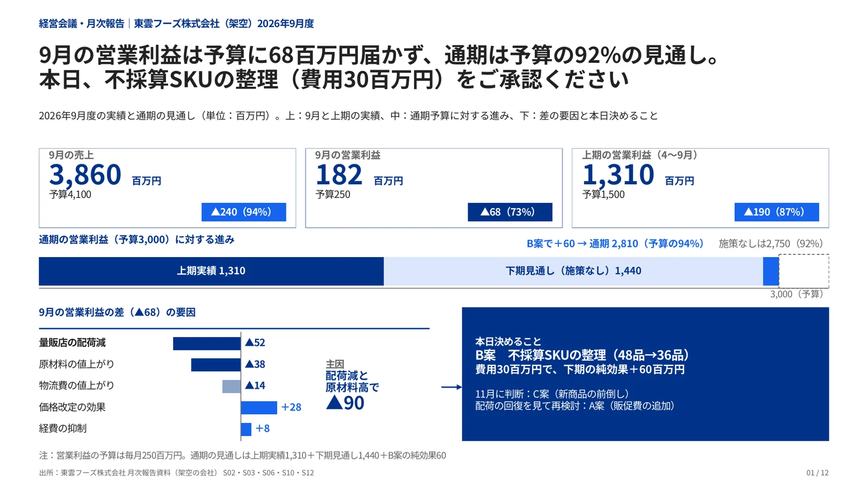Click the ▲190（87%）badge
This screenshot has width=868, height=488.
(x=776, y=212)
